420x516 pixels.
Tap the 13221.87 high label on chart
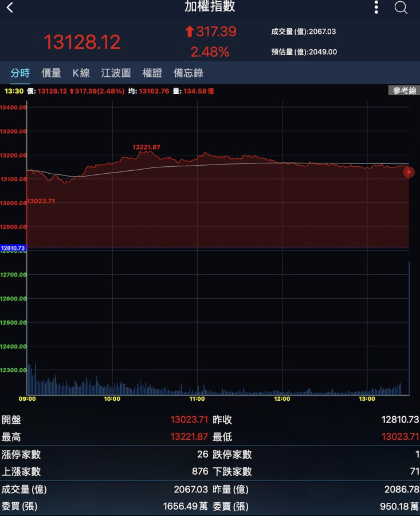(146, 147)
